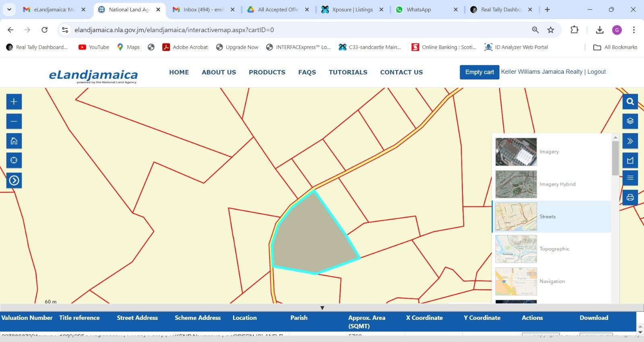Open site information icon in address bar
This screenshot has width=644, height=342.
coord(65,30)
